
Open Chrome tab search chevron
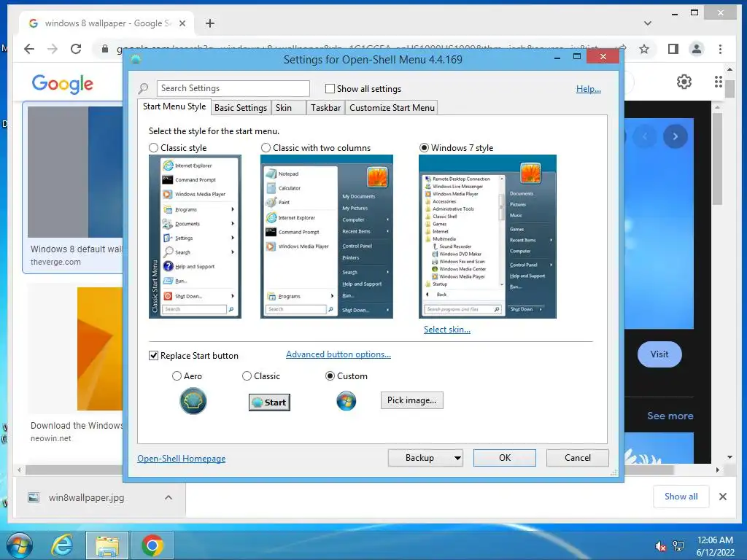coord(648,23)
